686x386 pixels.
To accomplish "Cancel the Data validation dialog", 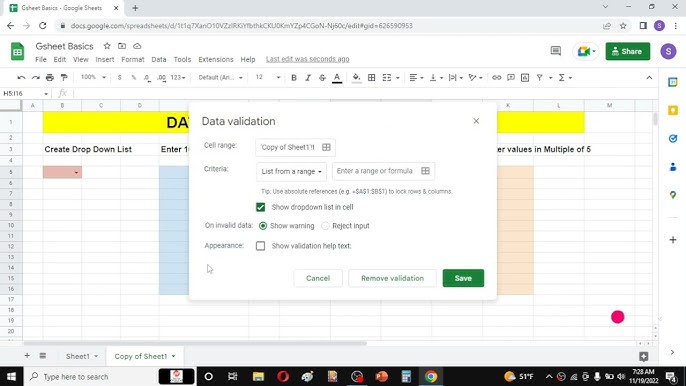I will (x=318, y=278).
